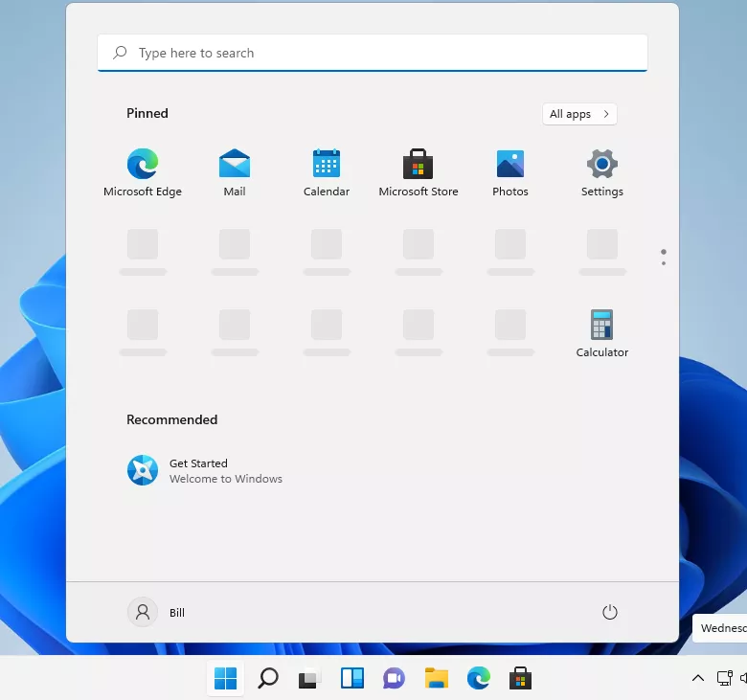Image resolution: width=747 pixels, height=700 pixels.
Task: Click the power button icon
Action: tap(610, 612)
